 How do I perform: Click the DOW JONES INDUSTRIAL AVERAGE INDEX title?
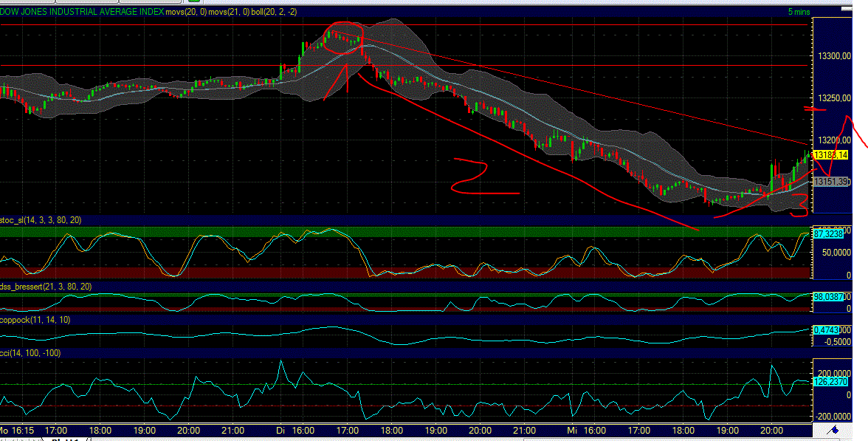pyautogui.click(x=81, y=12)
